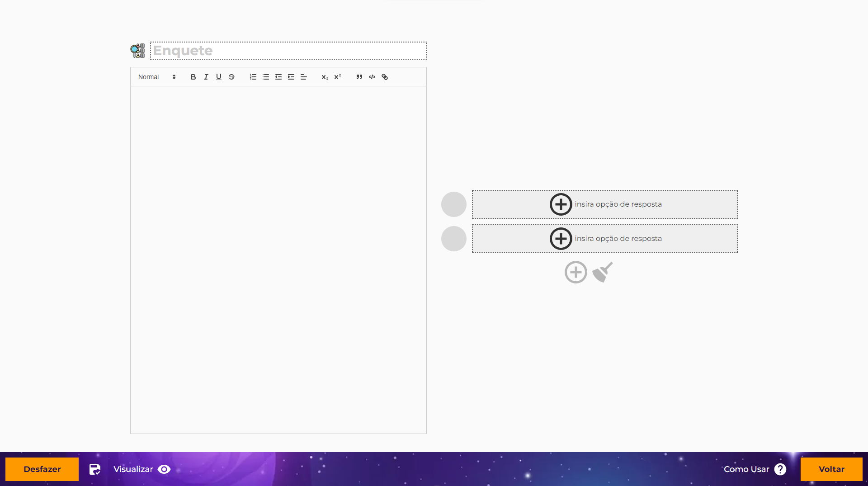Toggle bold formatting in editor toolbar
Image resolution: width=868 pixels, height=486 pixels.
click(x=193, y=77)
